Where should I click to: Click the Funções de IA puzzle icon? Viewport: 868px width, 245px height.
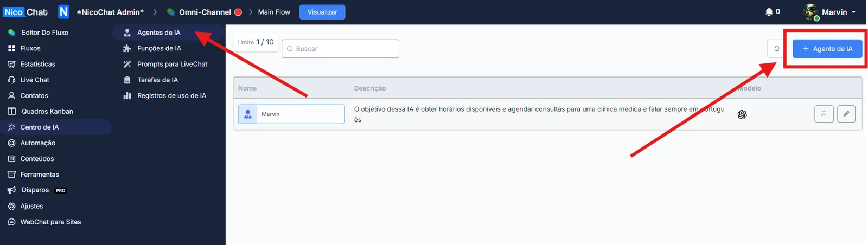click(127, 48)
